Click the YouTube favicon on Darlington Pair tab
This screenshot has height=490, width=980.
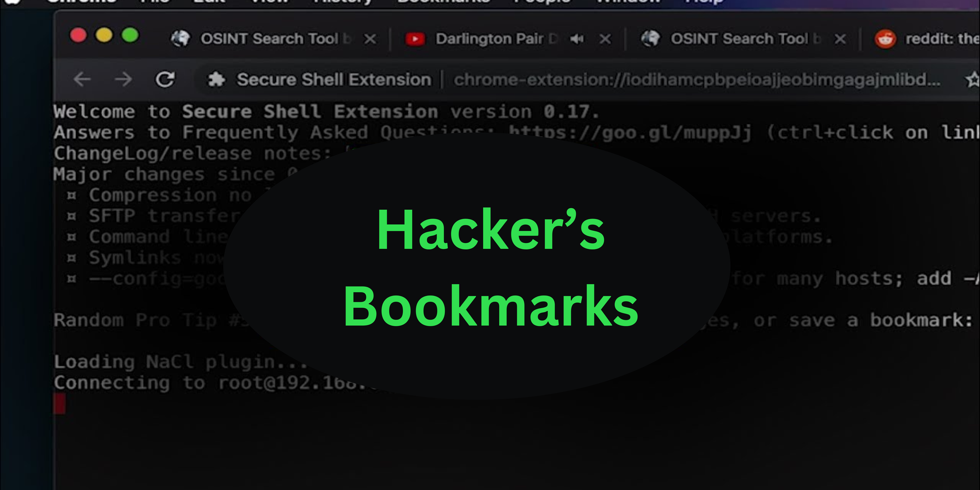coord(415,39)
